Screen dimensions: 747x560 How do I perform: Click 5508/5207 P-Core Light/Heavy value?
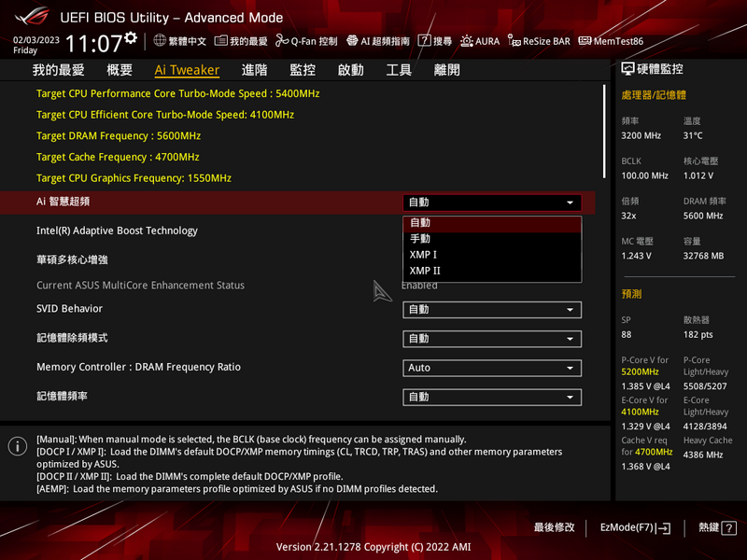pyautogui.click(x=705, y=386)
